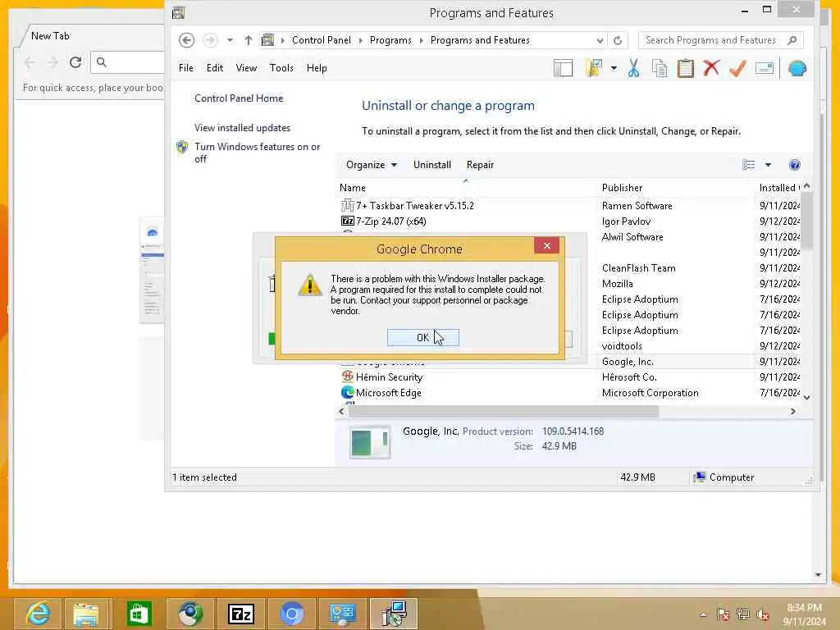Viewport: 840px width, 630px height.
Task: Click Programs in breadcrumb path
Action: coord(390,40)
